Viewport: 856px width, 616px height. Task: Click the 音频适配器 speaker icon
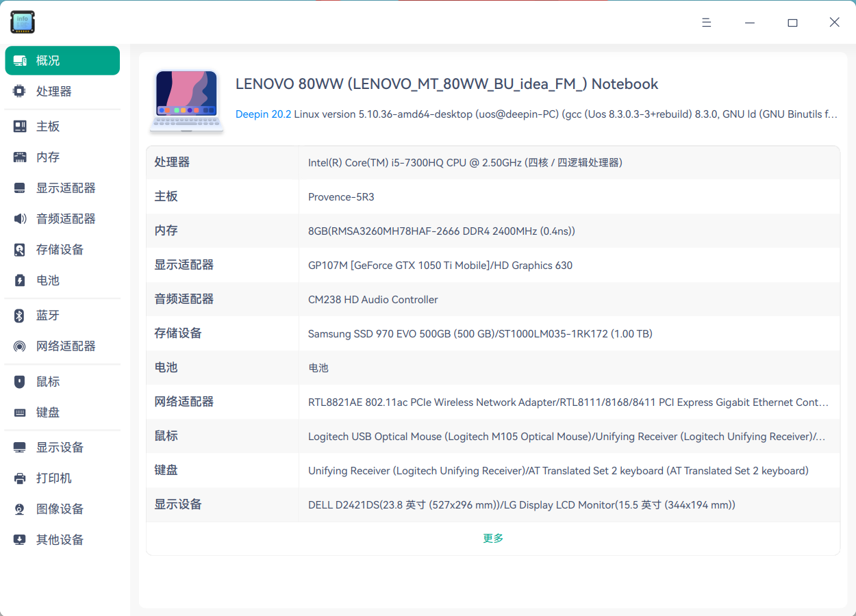(x=20, y=219)
